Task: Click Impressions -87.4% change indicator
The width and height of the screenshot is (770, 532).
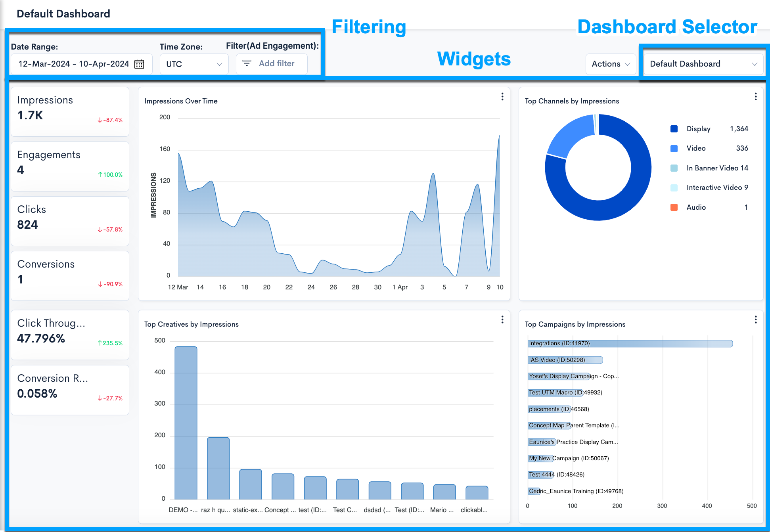Action: (110, 120)
